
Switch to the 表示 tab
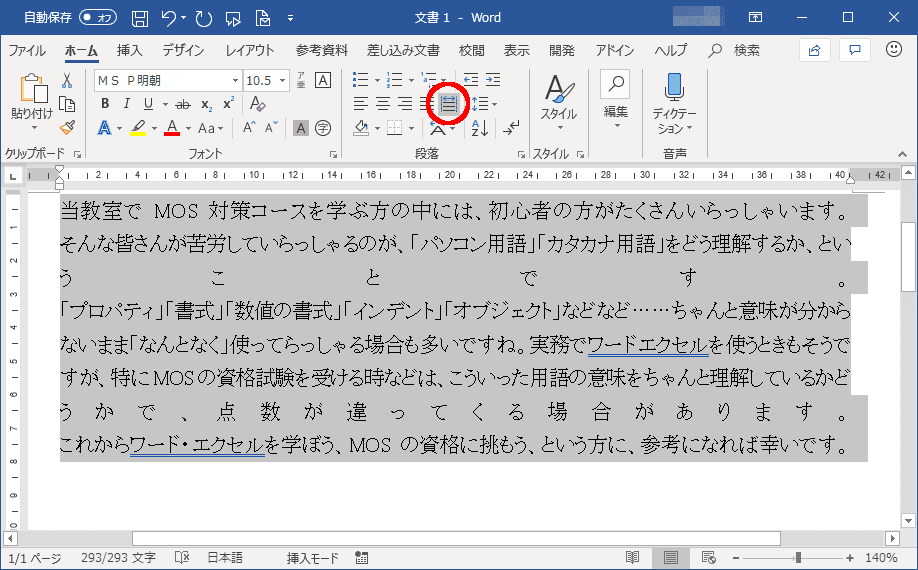tap(516, 51)
